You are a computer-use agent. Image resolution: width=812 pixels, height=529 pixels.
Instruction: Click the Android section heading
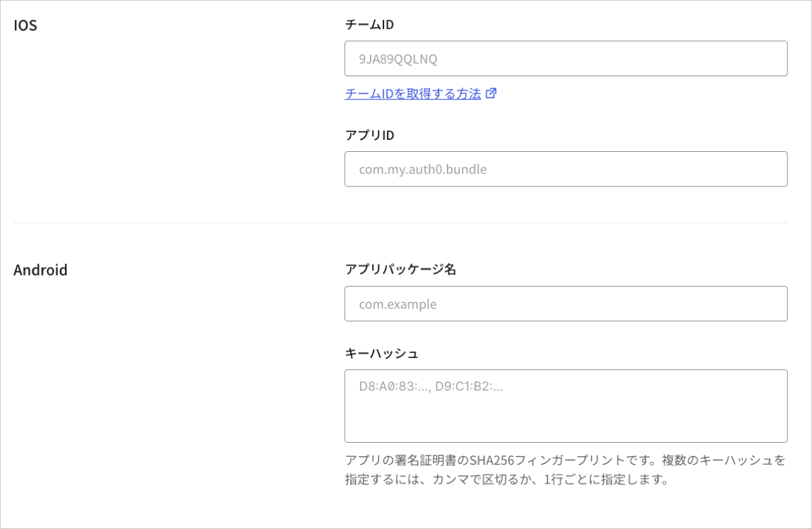[41, 269]
